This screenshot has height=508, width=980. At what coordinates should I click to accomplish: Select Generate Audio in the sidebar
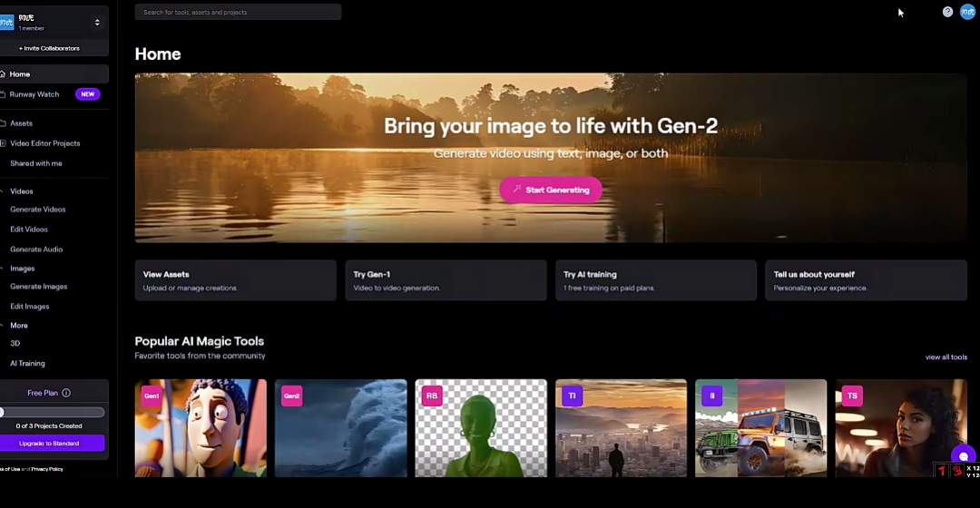coord(36,249)
